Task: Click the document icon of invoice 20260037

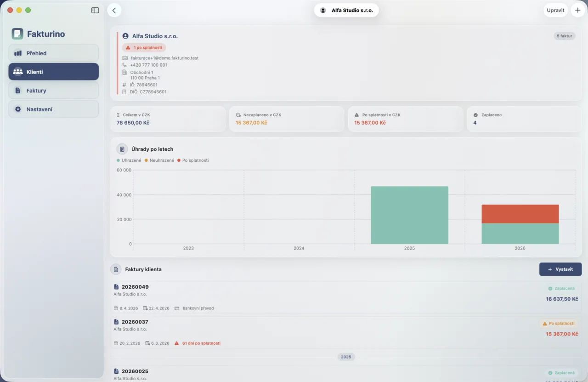Action: pos(116,322)
